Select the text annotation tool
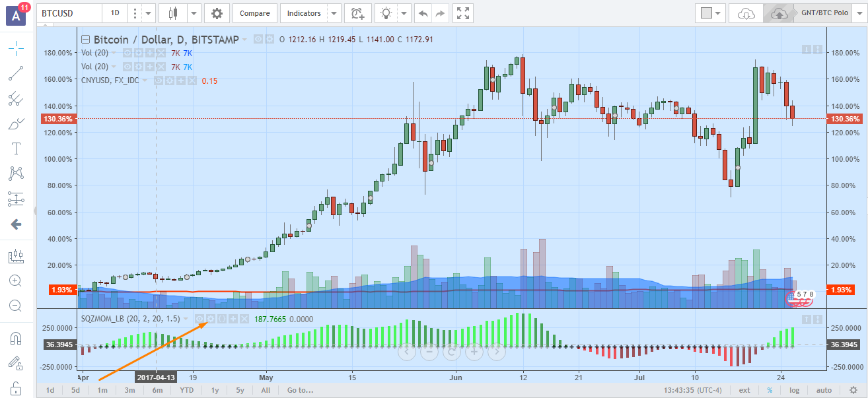This screenshot has height=398, width=868. [x=16, y=148]
